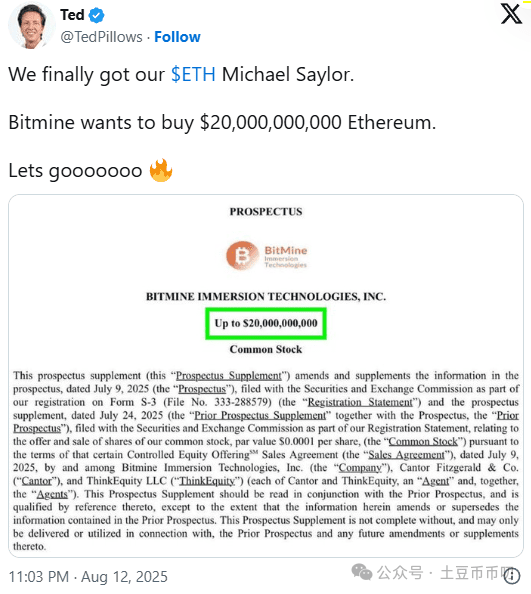Open the tweet info circle icon
This screenshot has height=594, width=531.
click(512, 576)
